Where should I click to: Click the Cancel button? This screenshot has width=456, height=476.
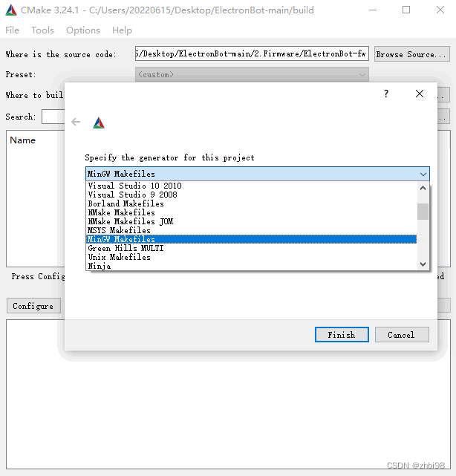402,334
